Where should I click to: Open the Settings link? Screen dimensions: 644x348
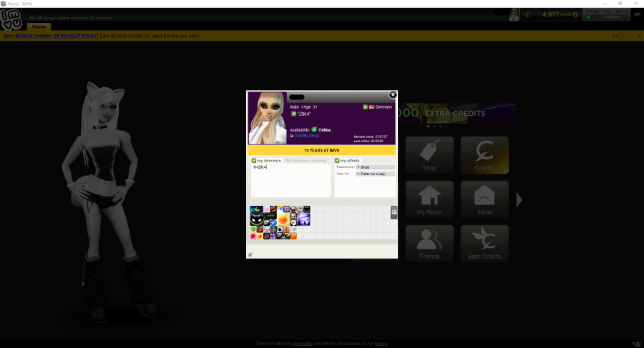[x=592, y=11]
